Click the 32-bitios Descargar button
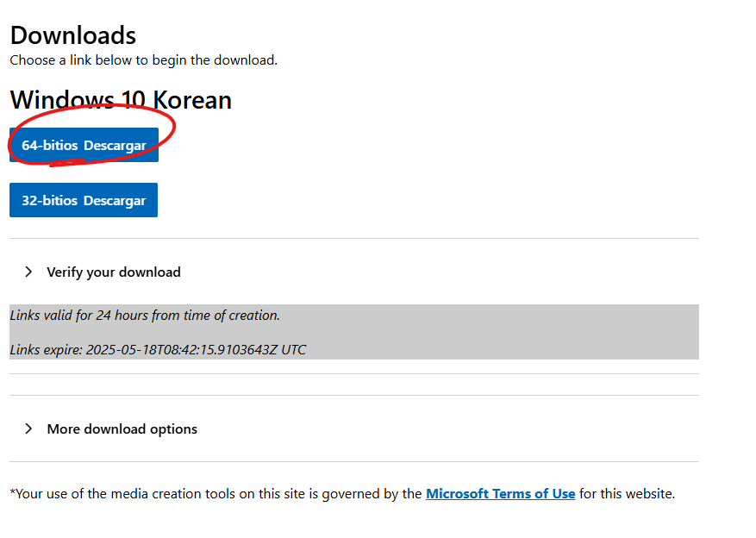756x538 pixels. click(84, 200)
